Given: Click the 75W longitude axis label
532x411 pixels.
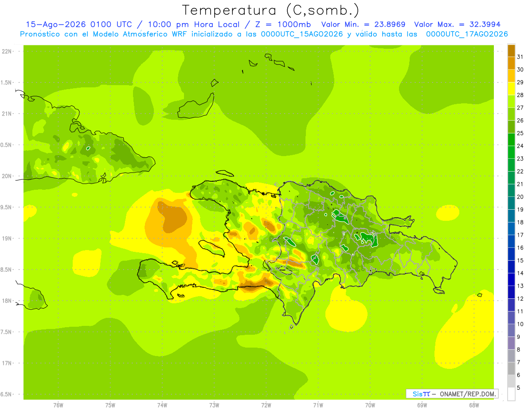Looking at the screenshot, I should (x=110, y=405).
